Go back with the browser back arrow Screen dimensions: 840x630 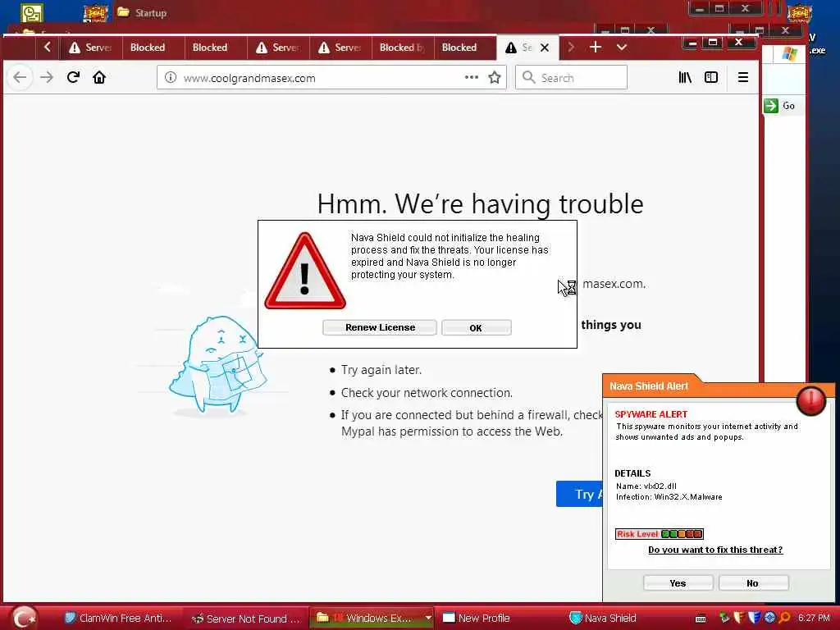click(20, 78)
